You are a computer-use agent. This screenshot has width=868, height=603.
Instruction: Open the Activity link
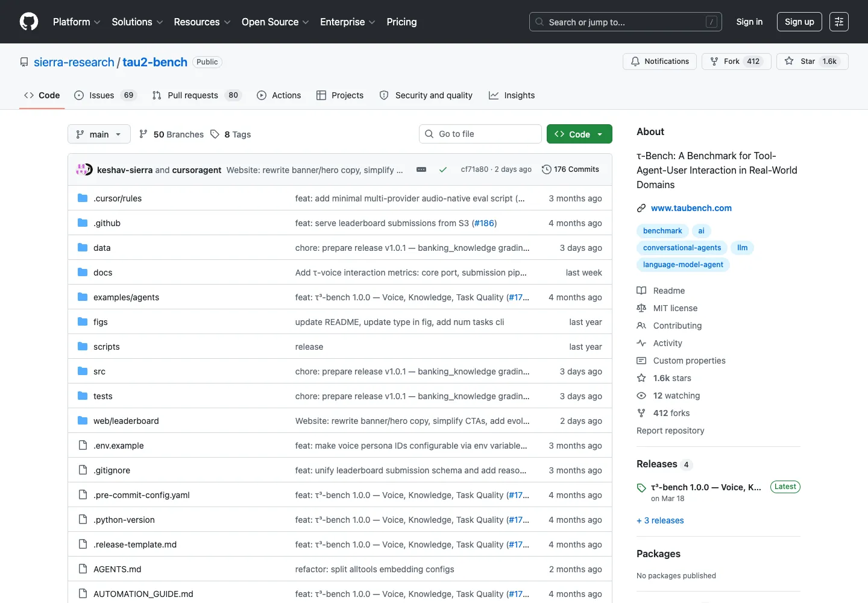pos(660,343)
